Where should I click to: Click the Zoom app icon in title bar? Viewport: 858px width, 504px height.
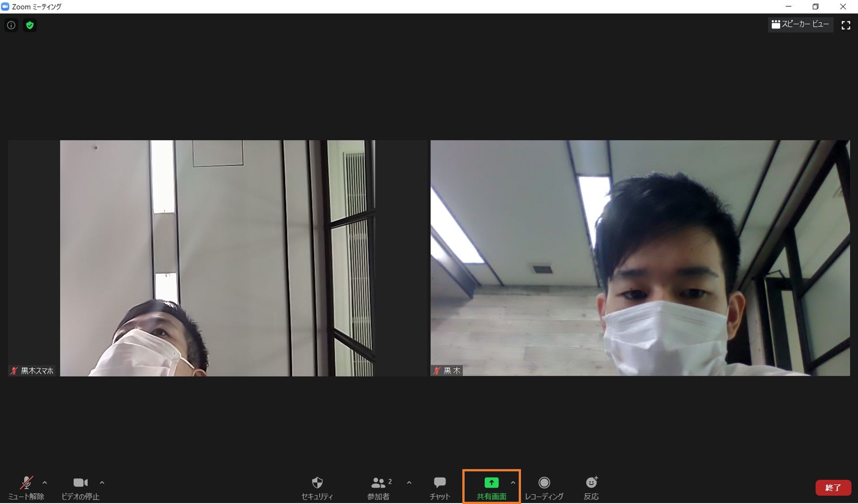[5, 6]
